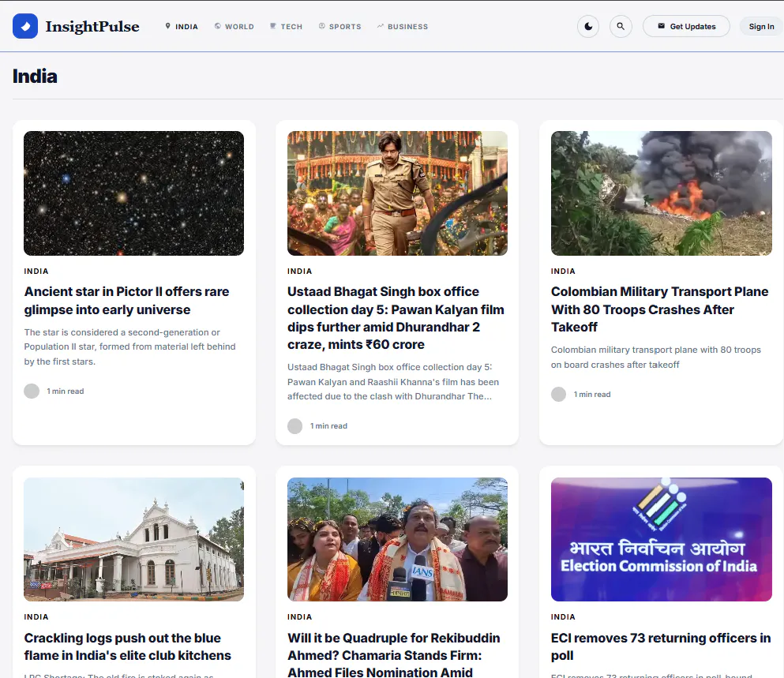Read 'Ancient star in Pictor II' headline

(x=126, y=301)
